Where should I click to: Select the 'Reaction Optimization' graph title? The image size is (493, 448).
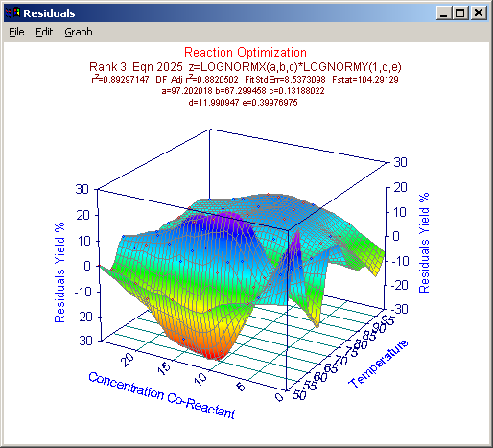(x=246, y=52)
